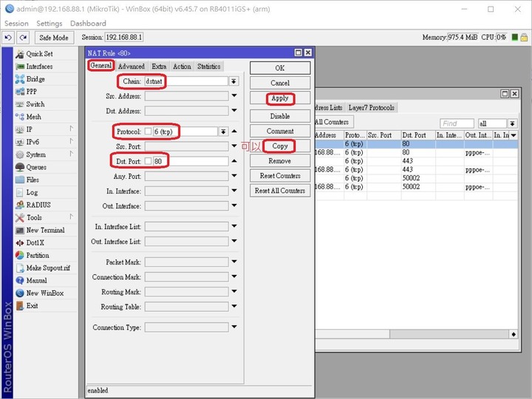Open the 'all' filter dropdown in list window
The width and height of the screenshot is (532, 399).
click(x=512, y=123)
